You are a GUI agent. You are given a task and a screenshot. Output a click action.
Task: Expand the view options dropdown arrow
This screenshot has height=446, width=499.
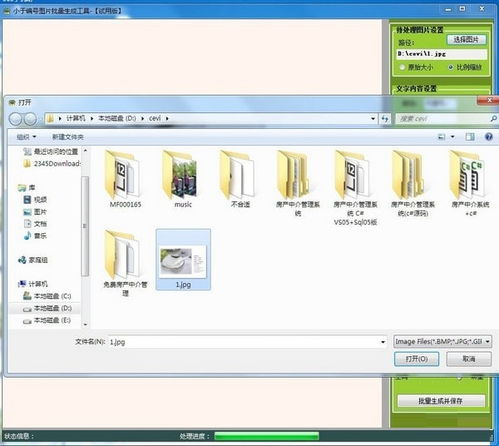tap(452, 137)
